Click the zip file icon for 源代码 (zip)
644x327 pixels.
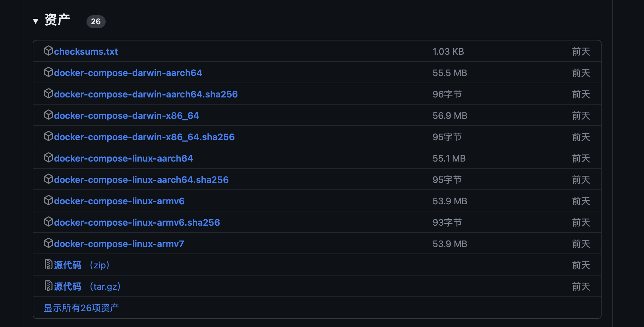click(x=48, y=265)
